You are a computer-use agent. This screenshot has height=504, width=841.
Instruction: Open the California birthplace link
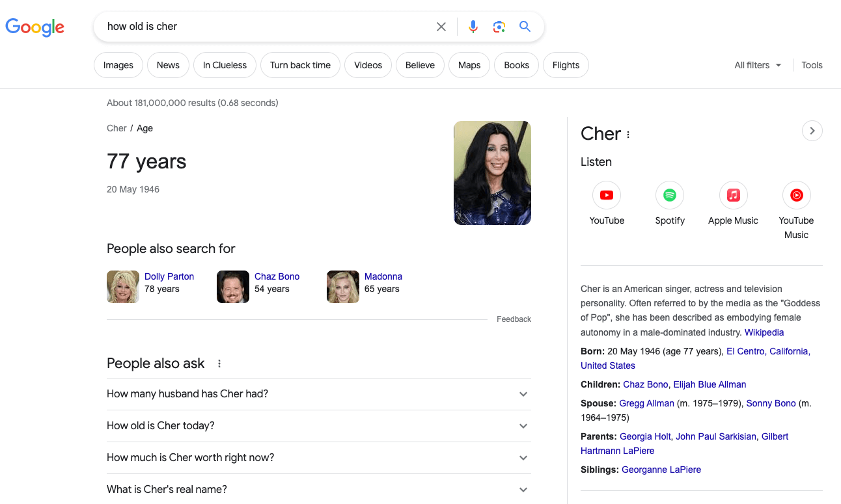(x=788, y=351)
